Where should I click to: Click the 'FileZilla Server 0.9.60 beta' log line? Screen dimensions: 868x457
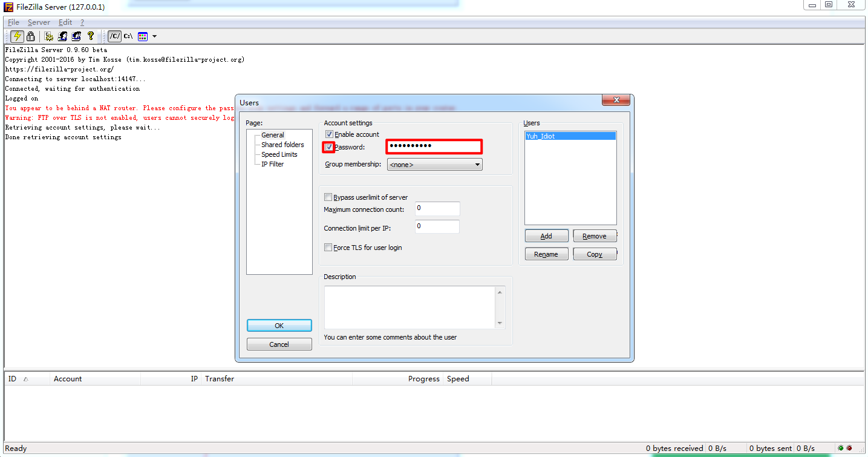click(x=56, y=50)
